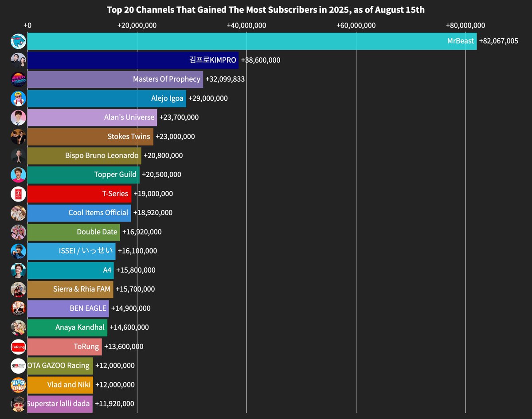Click the T-Series logo avatar
532x419 pixels.
pyautogui.click(x=18, y=194)
